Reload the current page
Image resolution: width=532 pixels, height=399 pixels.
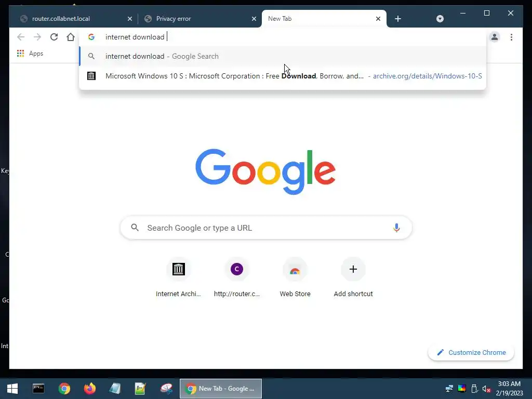coord(54,37)
